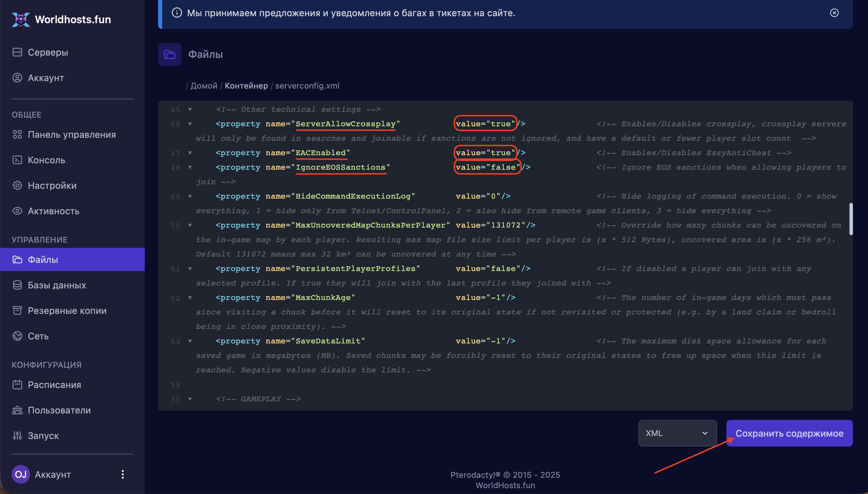Click the Worldhosts.fun logo icon
The image size is (868, 494).
click(x=21, y=19)
